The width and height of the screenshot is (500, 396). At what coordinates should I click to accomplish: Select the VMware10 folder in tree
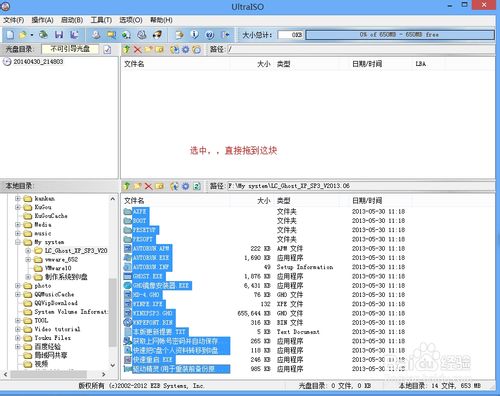coord(58,268)
